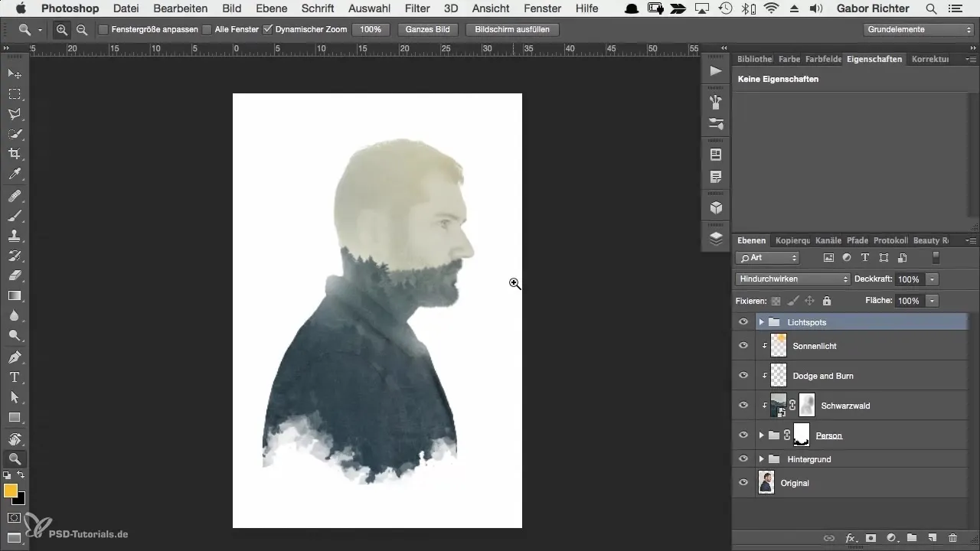Hide the Lichtspots group

pyautogui.click(x=743, y=322)
